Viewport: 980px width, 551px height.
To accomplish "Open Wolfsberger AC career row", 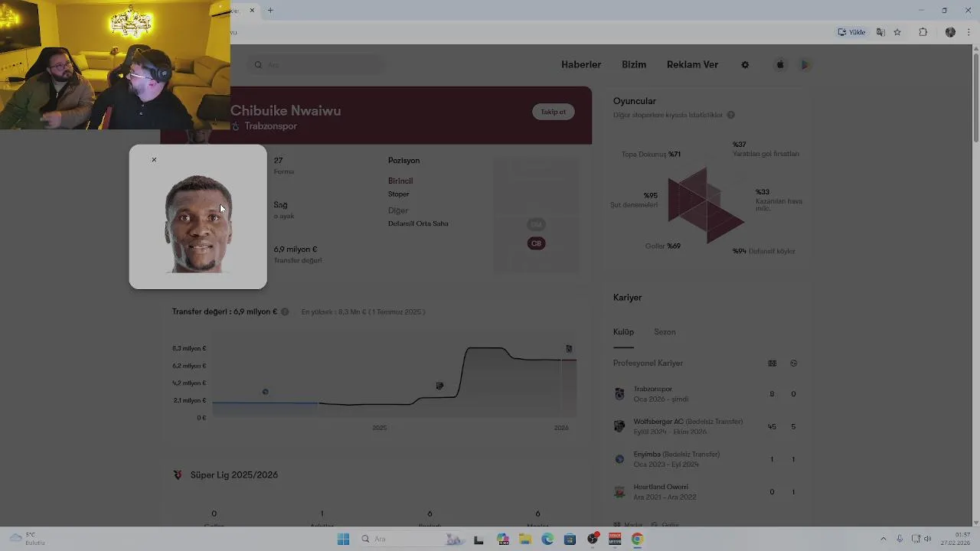I will click(x=707, y=426).
